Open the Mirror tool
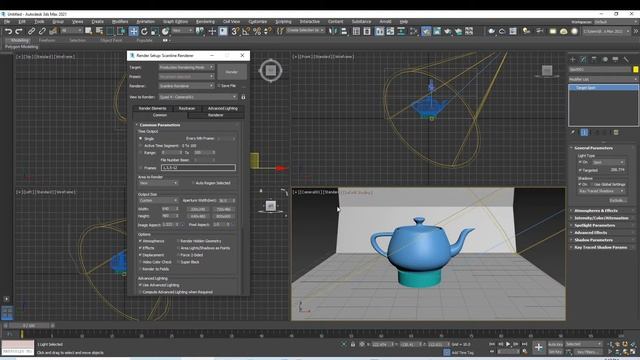The height and width of the screenshot is (360, 640). 333,31
